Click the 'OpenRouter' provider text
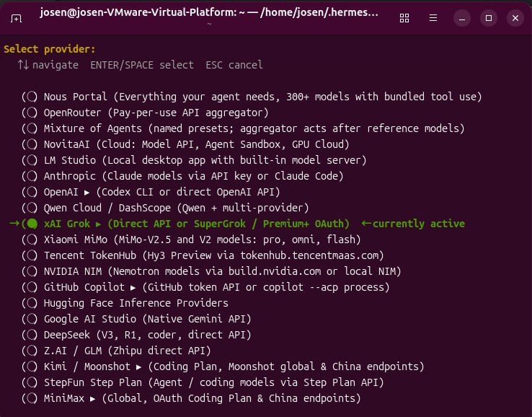This screenshot has height=417, width=532. tap(72, 113)
